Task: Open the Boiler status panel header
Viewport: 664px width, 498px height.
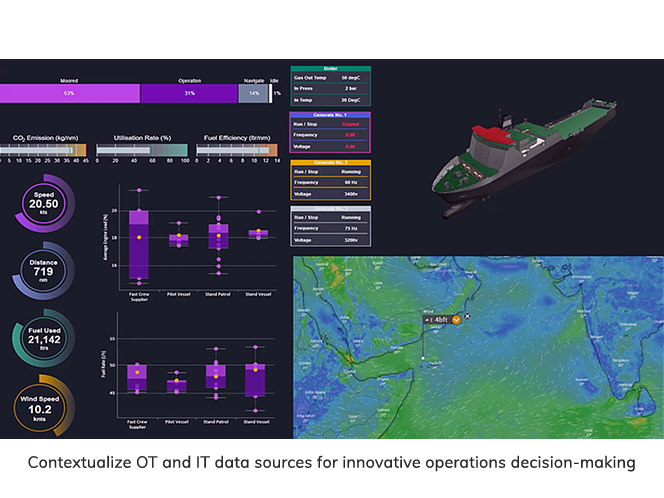Action: pos(330,70)
